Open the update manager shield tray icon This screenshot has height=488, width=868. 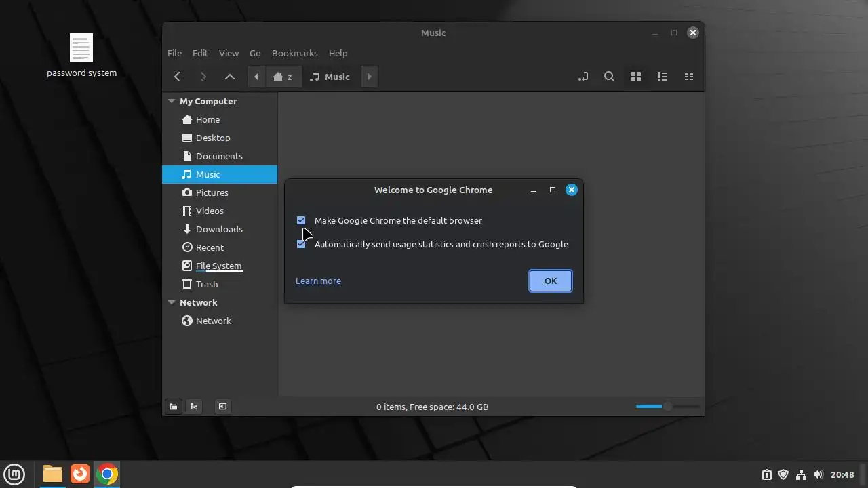[x=783, y=474]
